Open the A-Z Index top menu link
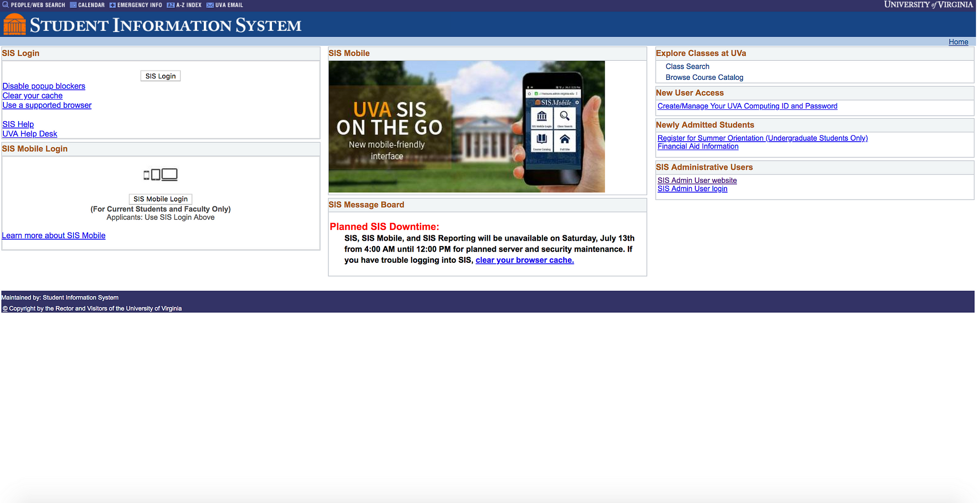Viewport: 980px width, 503px height. (189, 5)
